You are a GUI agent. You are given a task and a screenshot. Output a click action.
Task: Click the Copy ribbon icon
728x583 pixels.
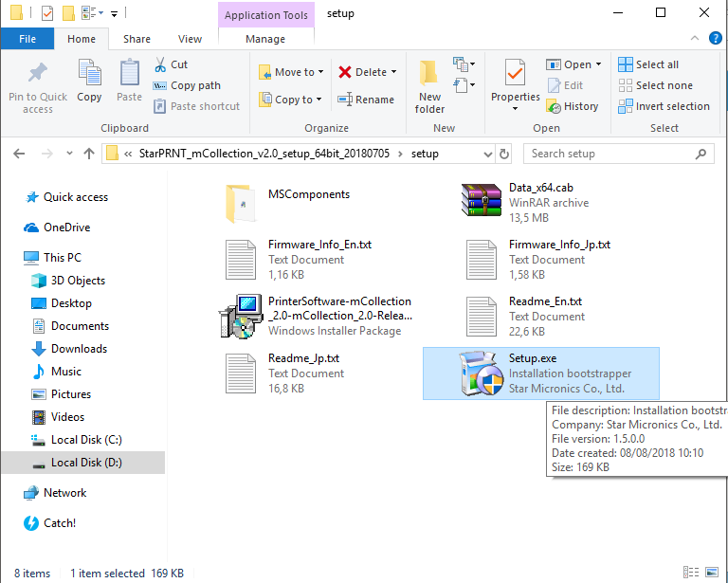tap(89, 72)
